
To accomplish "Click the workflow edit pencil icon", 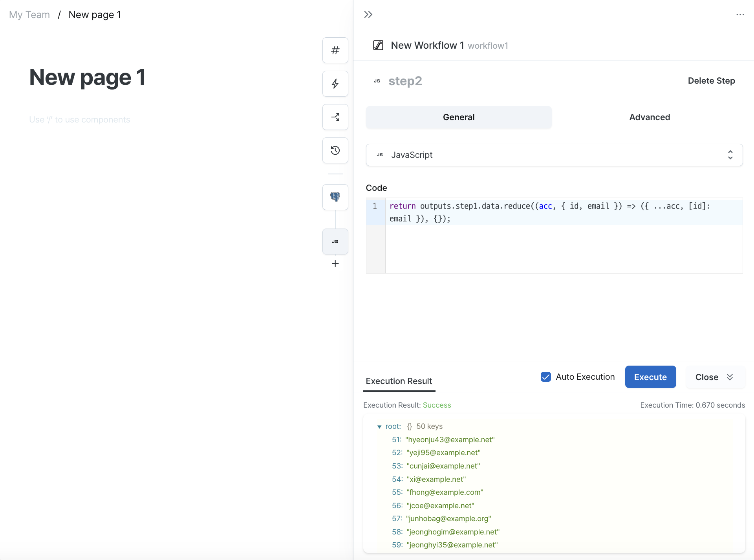I will pyautogui.click(x=377, y=45).
